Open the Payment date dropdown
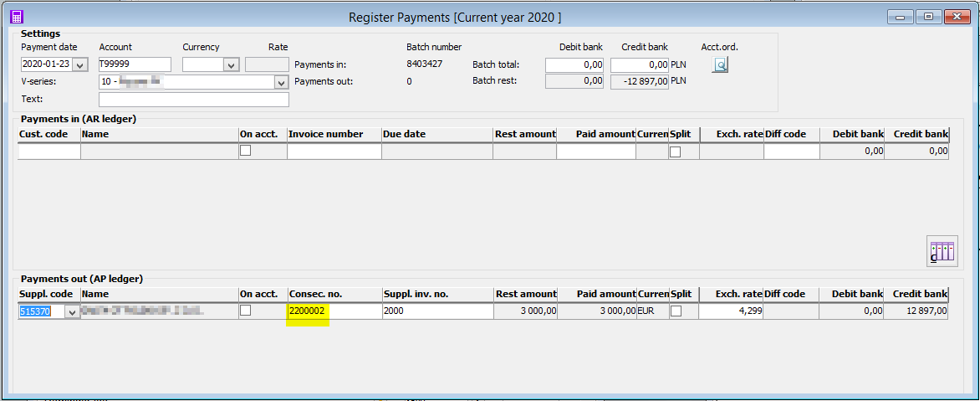This screenshot has width=980, height=401. tap(80, 64)
